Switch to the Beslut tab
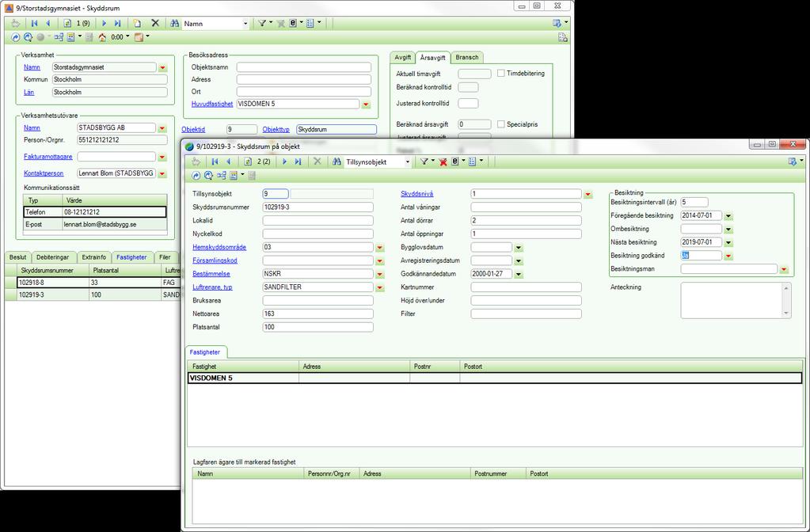 click(17, 256)
